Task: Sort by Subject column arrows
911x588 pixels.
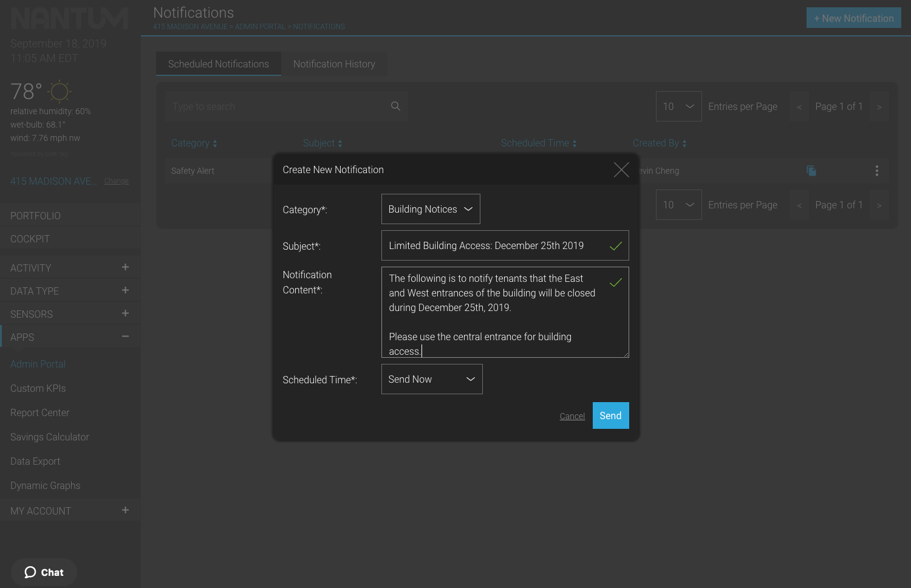Action: coord(340,143)
